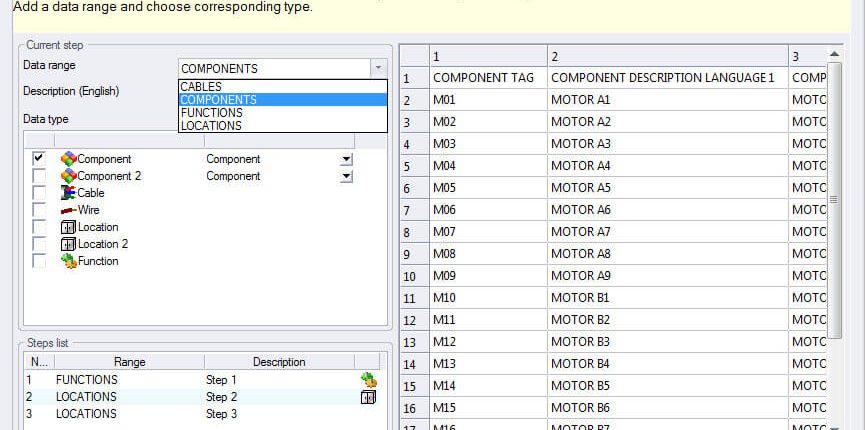This screenshot has width=865, height=430.
Task: Click the Location data type icon
Action: pos(68,227)
